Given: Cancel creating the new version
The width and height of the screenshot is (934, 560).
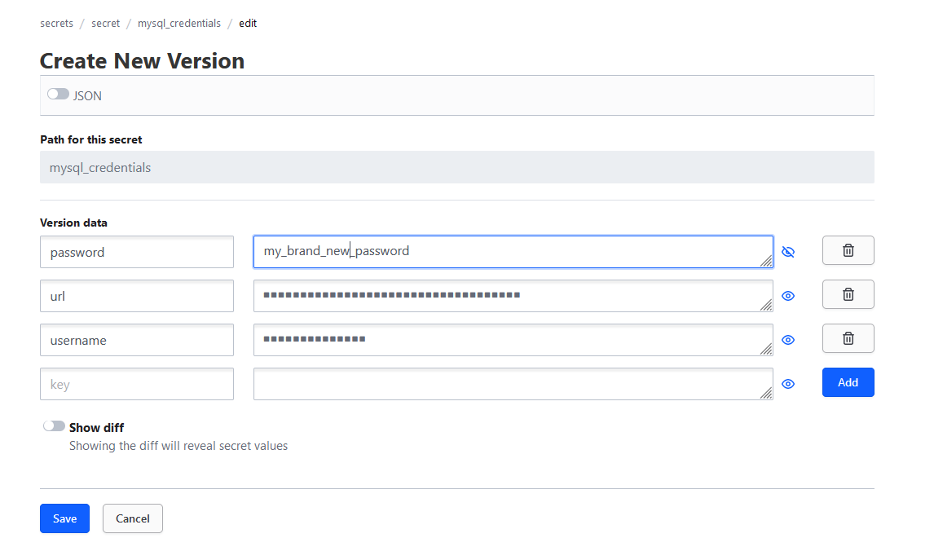Looking at the screenshot, I should point(132,518).
